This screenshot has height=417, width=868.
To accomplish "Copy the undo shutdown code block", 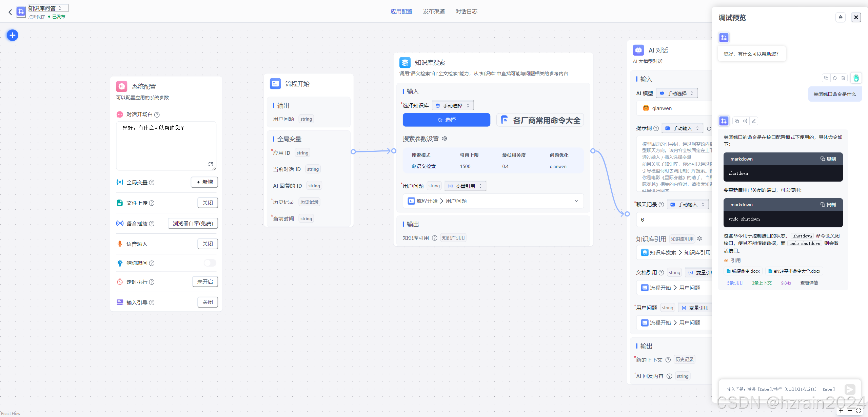I will click(x=828, y=205).
